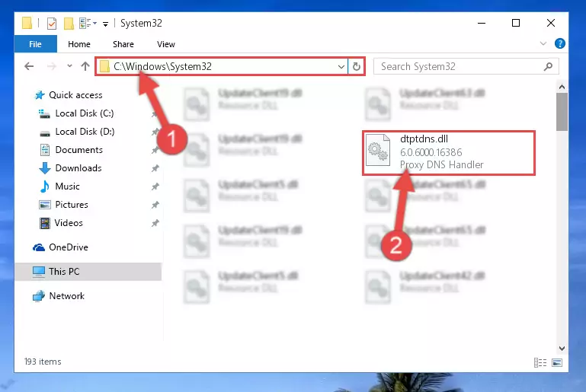Screen dimensions: 586x392
Task: Click the Quick access star icon
Action: coord(40,95)
